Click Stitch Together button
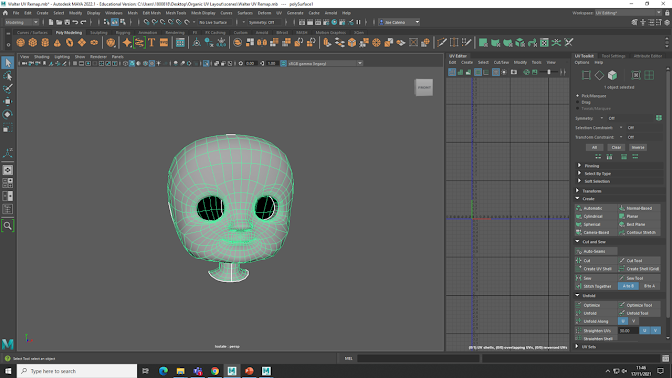Image resolution: width=672 pixels, height=378 pixels. 596,286
